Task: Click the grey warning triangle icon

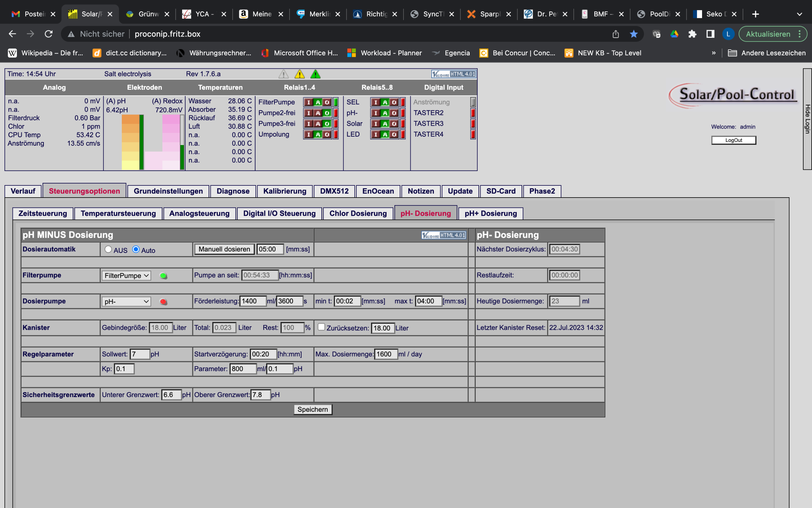Action: tap(284, 74)
